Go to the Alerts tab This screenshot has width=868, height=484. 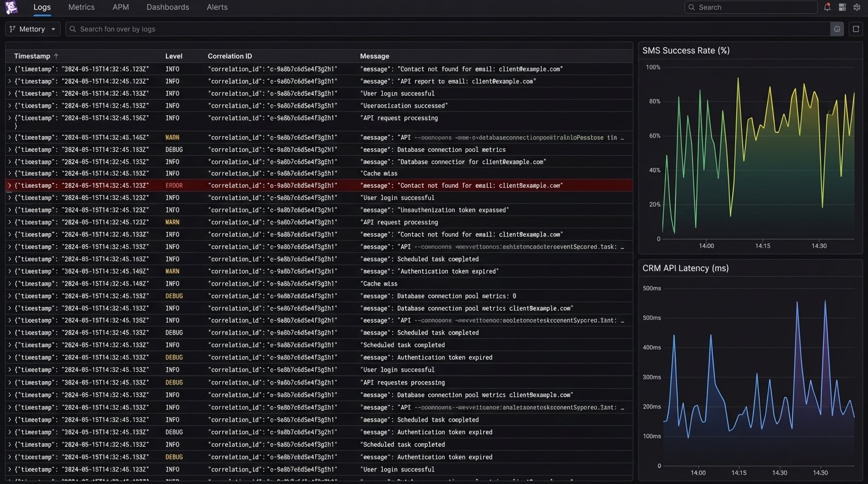pos(217,8)
